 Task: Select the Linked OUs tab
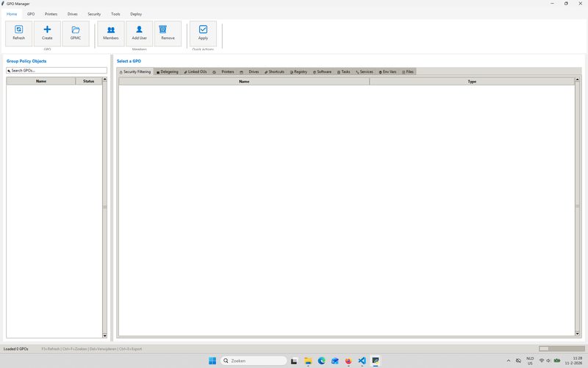click(196, 71)
